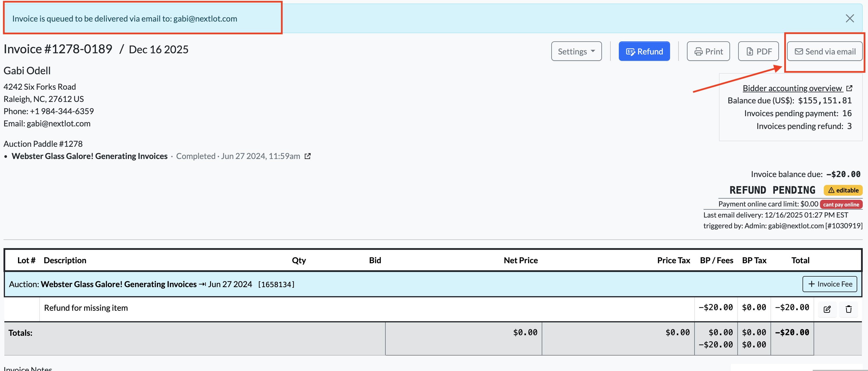Edit the Refund for missing item line
This screenshot has height=371, width=868.
pyautogui.click(x=827, y=309)
